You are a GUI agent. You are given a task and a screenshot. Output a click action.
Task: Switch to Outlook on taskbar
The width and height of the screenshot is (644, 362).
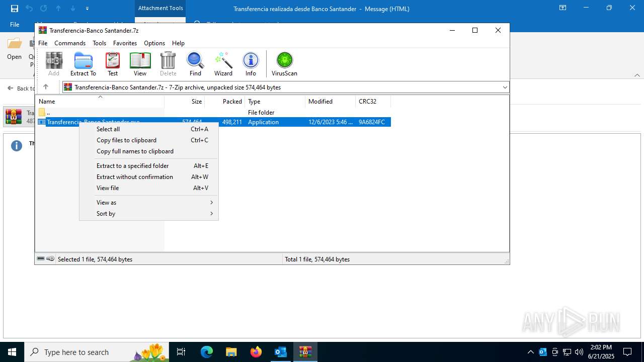coord(280,352)
